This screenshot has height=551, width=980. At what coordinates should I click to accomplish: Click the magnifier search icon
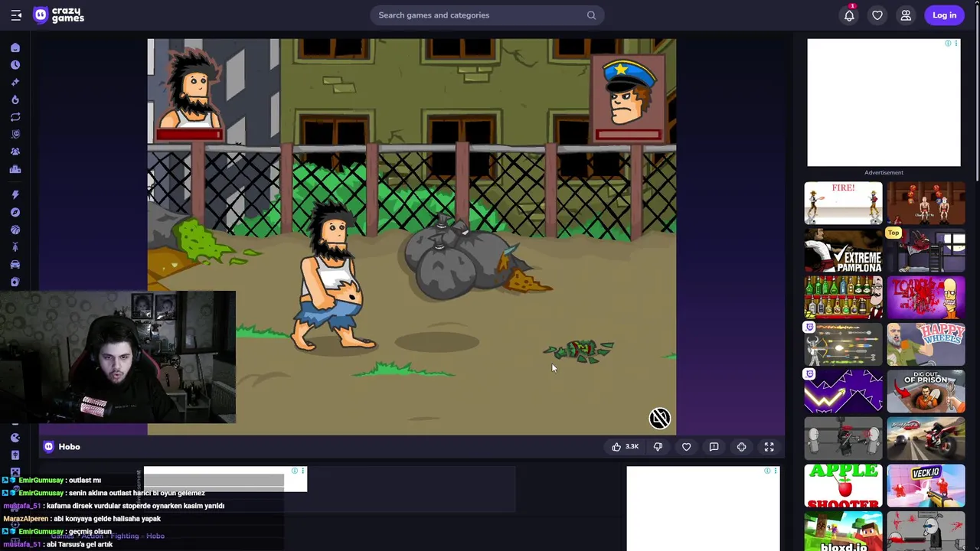pyautogui.click(x=591, y=15)
